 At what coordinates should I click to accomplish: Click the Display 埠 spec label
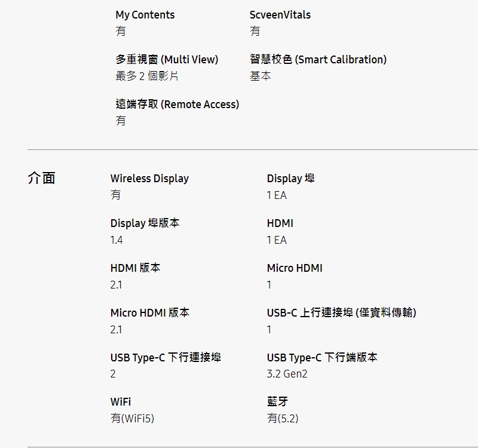pos(290,179)
